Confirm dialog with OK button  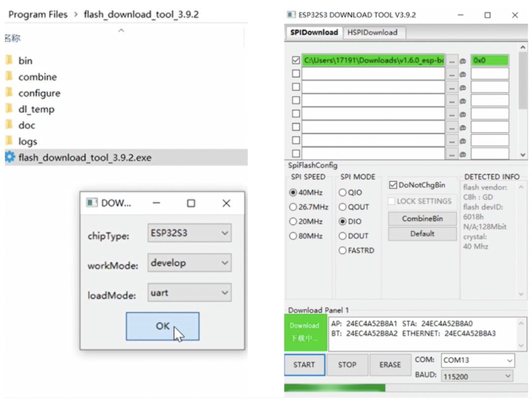(163, 326)
